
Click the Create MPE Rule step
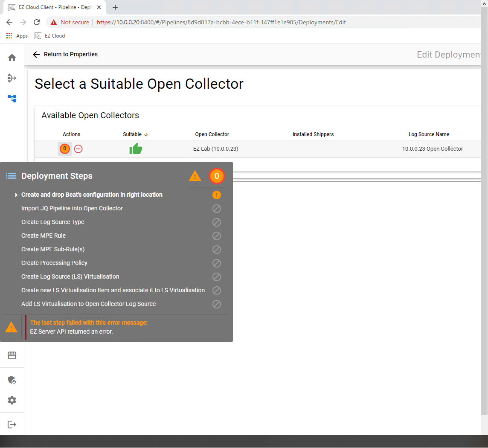coord(43,236)
